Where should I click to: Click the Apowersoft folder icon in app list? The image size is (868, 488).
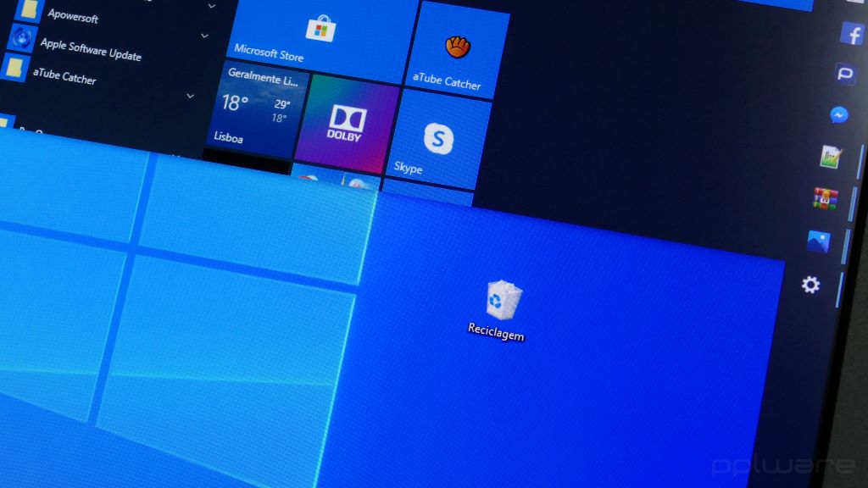29,9
